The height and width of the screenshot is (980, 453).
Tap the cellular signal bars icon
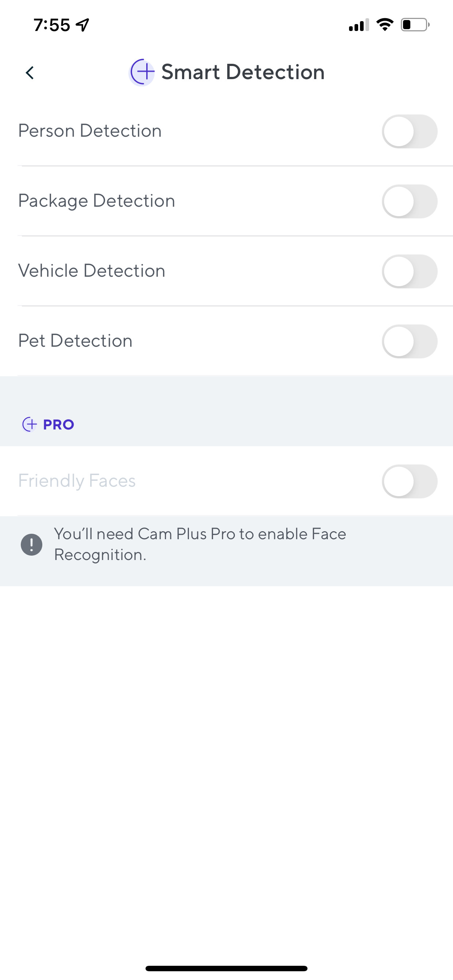(x=359, y=25)
